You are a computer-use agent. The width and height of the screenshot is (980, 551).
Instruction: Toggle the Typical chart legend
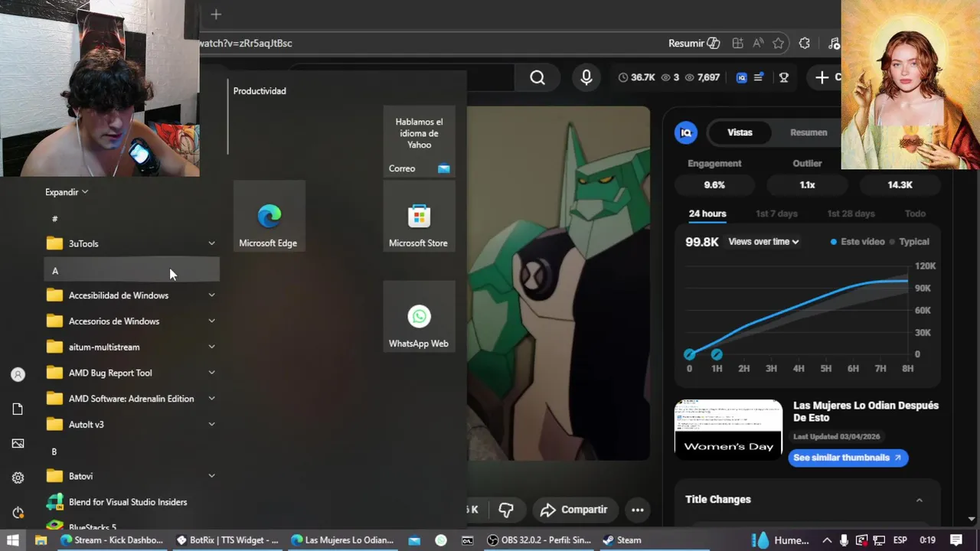[909, 242]
